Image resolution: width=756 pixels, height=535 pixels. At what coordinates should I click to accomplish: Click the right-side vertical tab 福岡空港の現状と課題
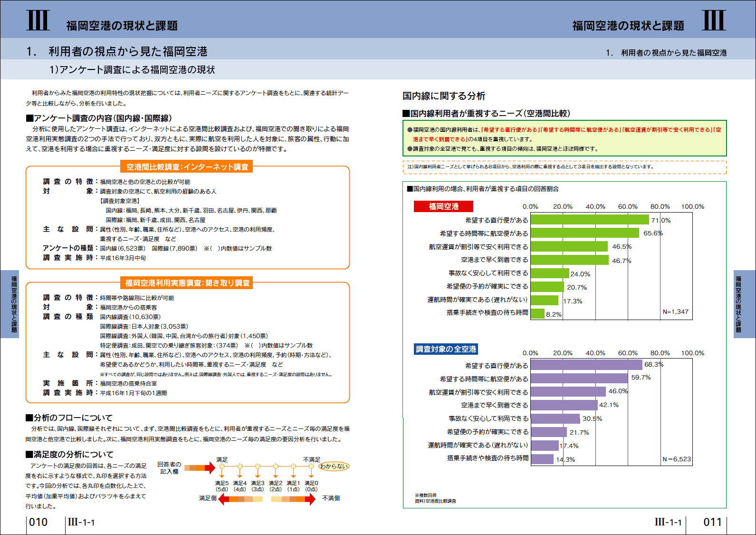tap(744, 304)
